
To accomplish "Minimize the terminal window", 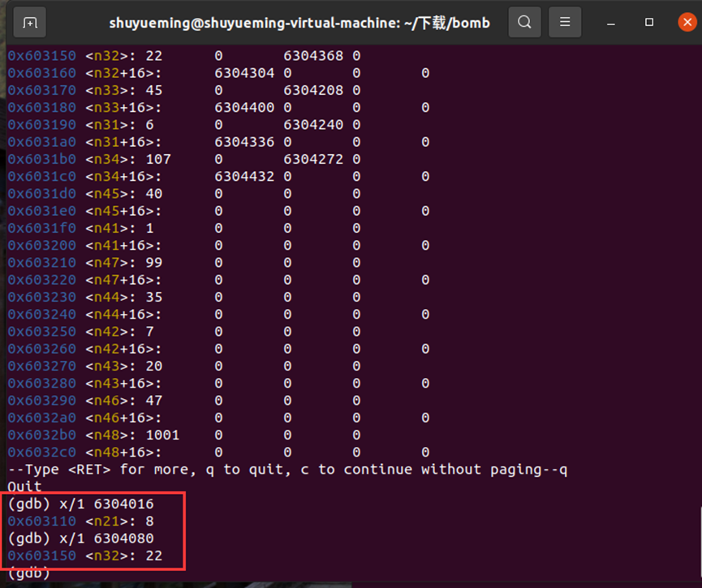I will click(610, 23).
